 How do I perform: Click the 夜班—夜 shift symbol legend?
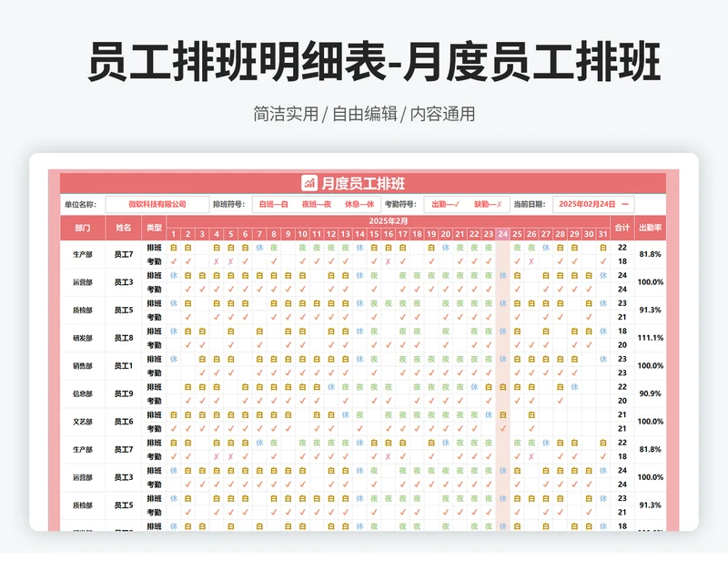(316, 204)
